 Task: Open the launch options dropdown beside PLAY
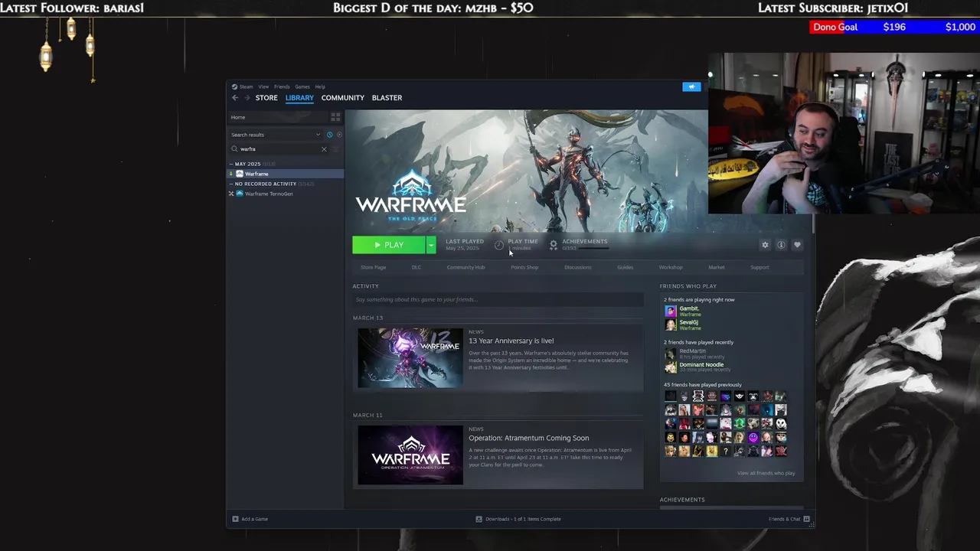pos(431,245)
